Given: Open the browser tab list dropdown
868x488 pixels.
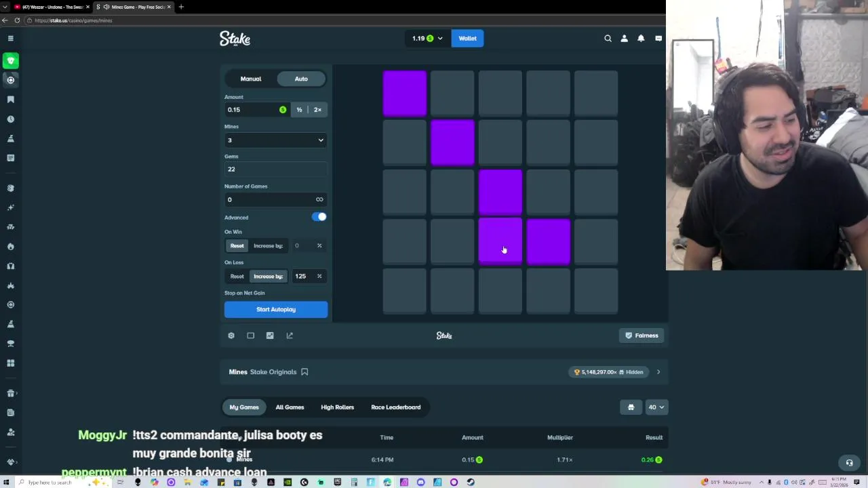Looking at the screenshot, I should [5, 7].
